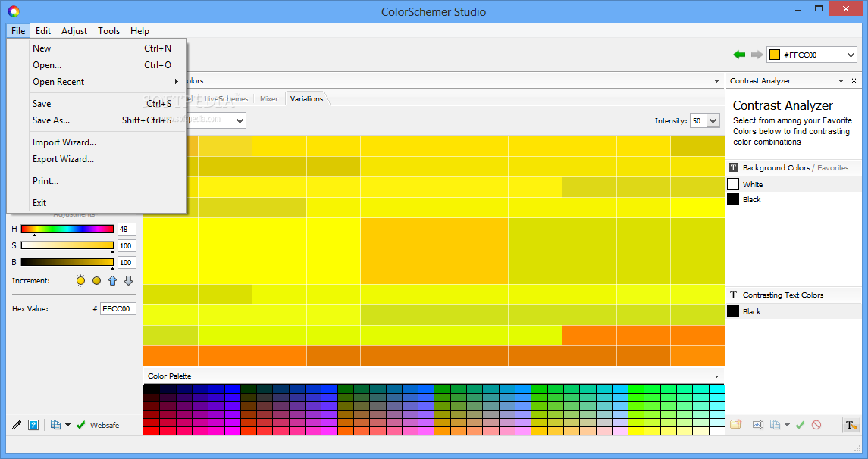868x459 pixels.
Task: Go forward with the gray right arrow
Action: tap(756, 55)
